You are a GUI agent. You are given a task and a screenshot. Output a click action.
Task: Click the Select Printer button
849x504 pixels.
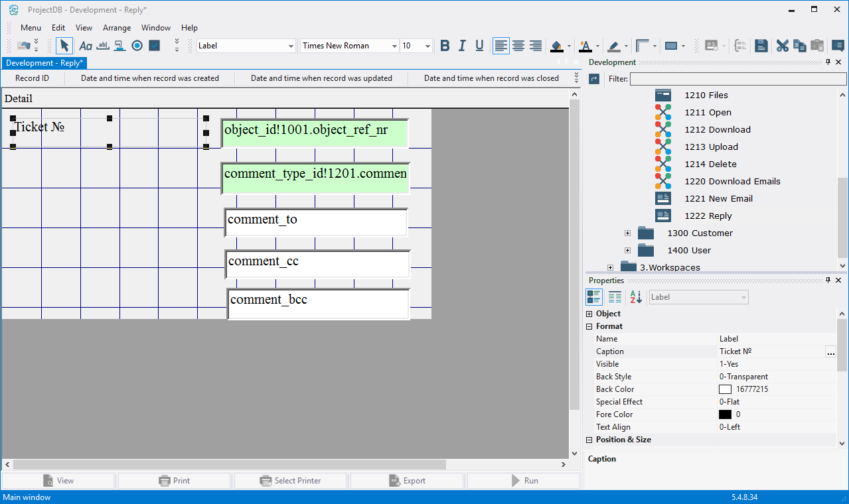291,481
